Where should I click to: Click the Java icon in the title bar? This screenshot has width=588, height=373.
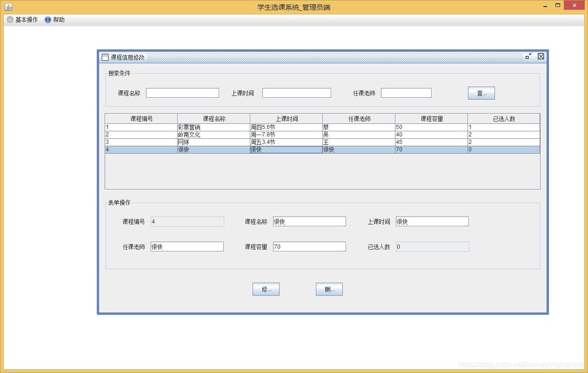pos(8,7)
